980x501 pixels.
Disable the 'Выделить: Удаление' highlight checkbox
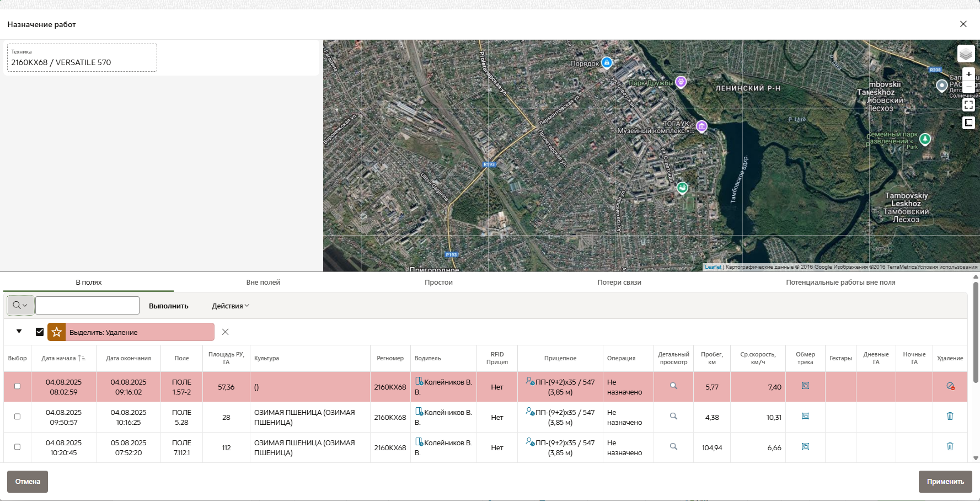pos(40,332)
